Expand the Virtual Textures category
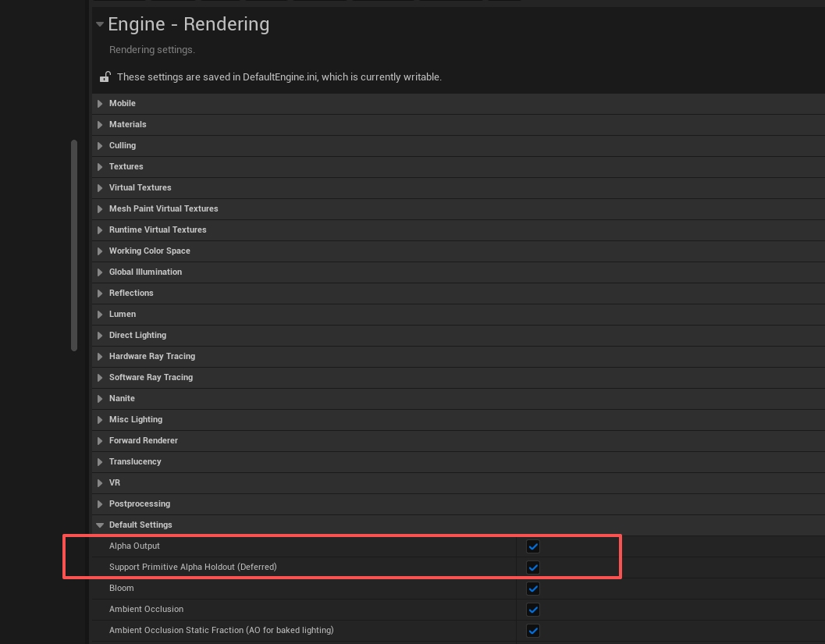825x644 pixels. click(x=100, y=188)
